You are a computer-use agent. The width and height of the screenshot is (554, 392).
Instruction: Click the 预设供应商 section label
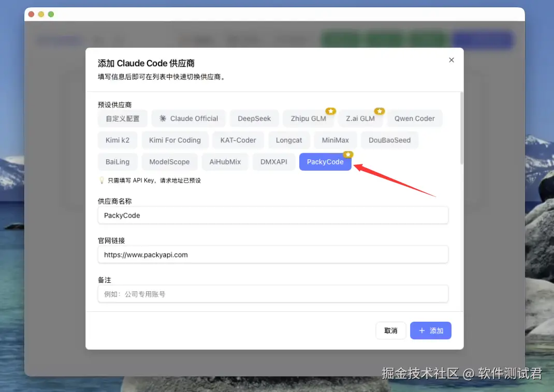[x=114, y=105]
